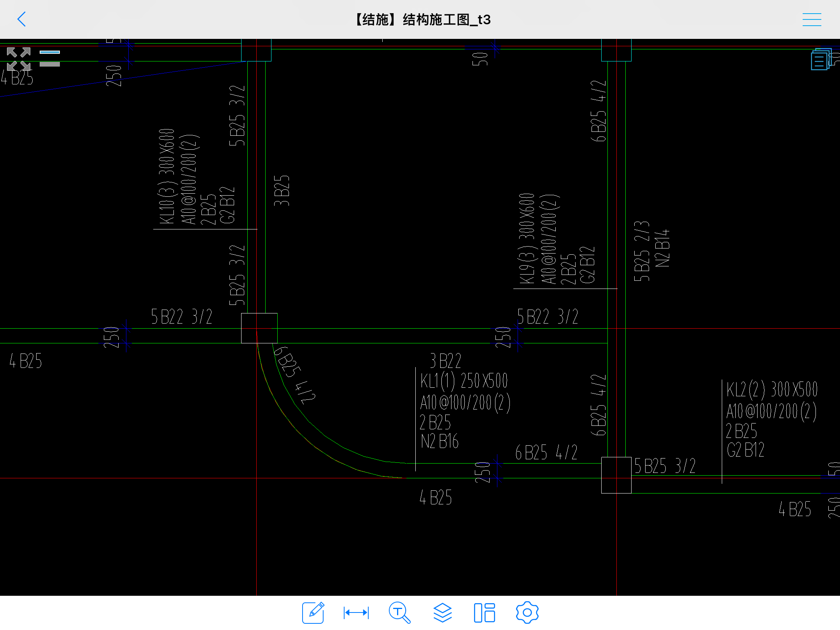Open the text search magnifier tool
840x630 pixels.
pyautogui.click(x=399, y=612)
